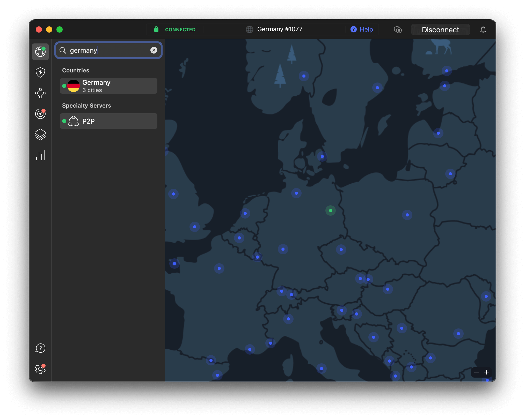Select the Lithuania server pin on map

point(450,174)
